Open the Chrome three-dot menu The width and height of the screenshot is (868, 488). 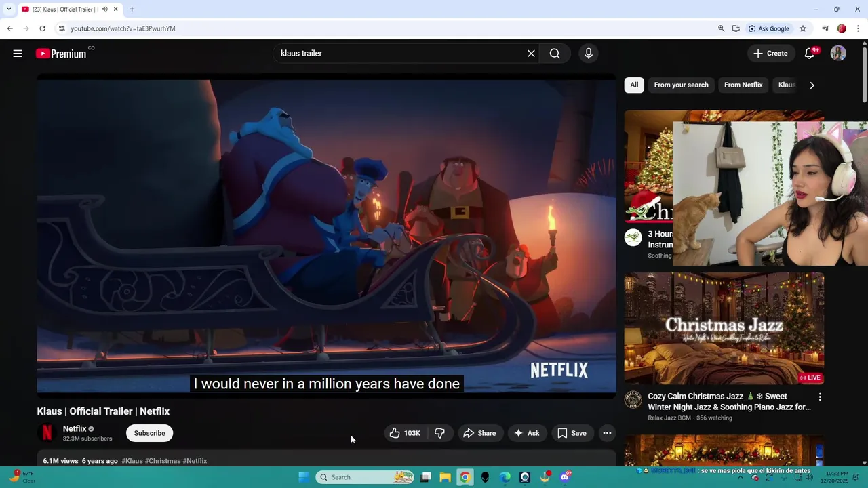(x=858, y=28)
